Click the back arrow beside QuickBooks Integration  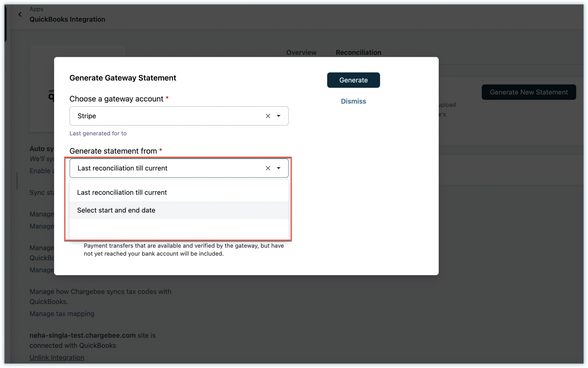pyautogui.click(x=20, y=15)
